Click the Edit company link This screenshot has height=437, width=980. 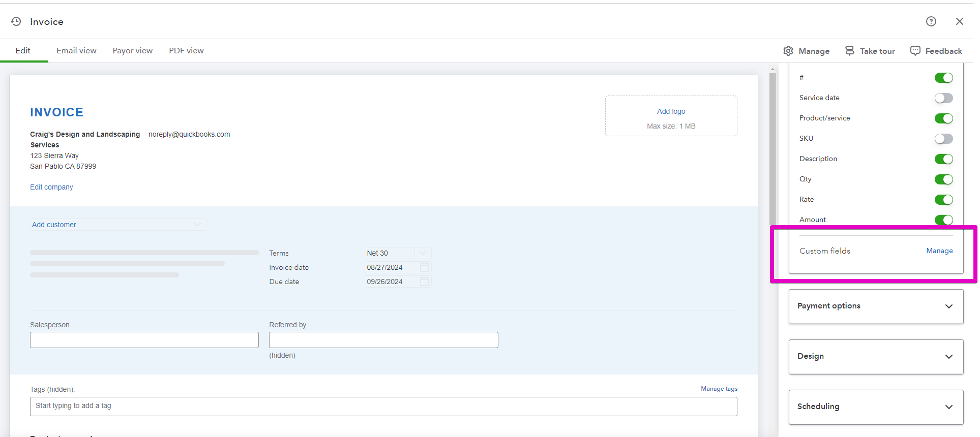[51, 187]
